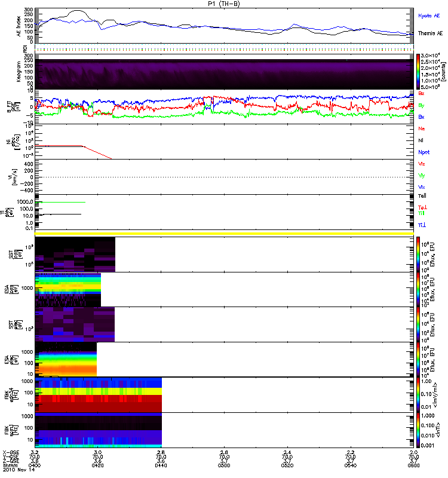The width and height of the screenshot is (448, 478).
Task: Click the "0540" time tick label
Action: pyautogui.click(x=351, y=465)
